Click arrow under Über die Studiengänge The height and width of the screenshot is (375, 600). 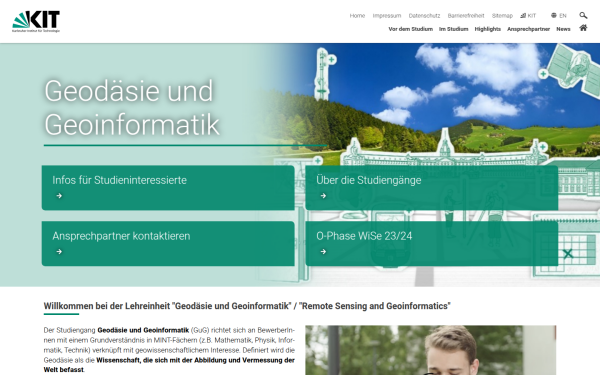323,196
